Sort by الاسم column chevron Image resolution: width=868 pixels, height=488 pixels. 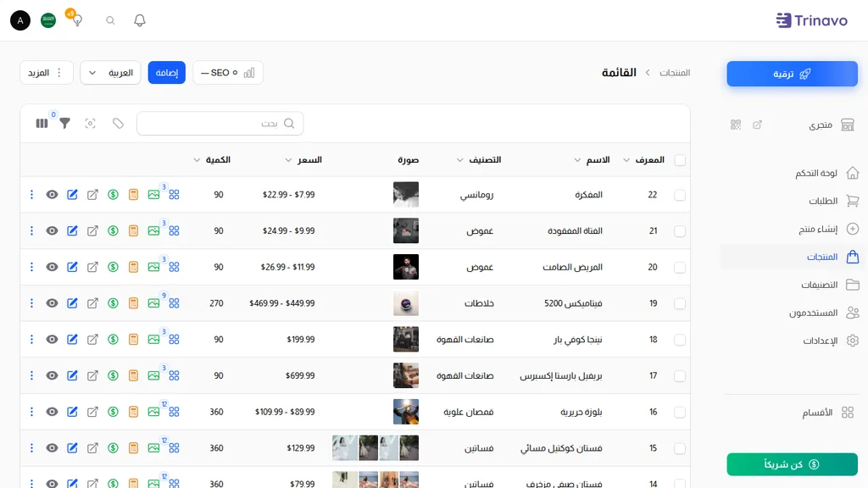tap(577, 160)
